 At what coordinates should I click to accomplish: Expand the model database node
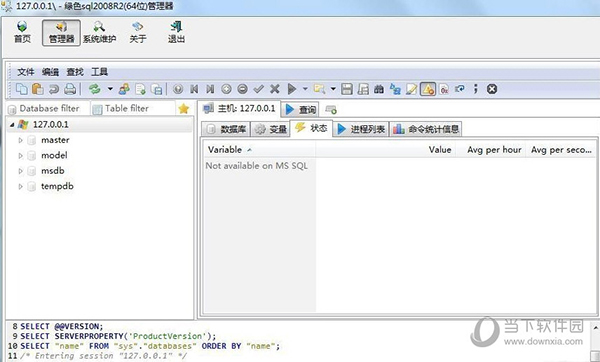pos(21,156)
